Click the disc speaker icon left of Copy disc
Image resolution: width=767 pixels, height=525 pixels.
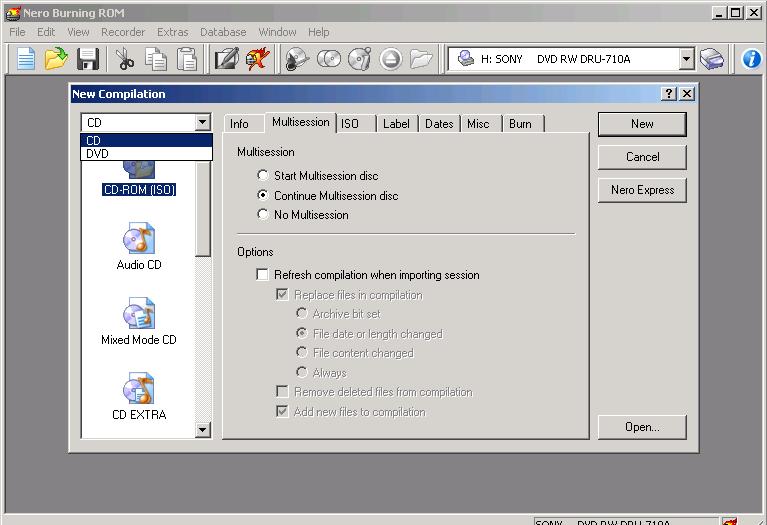pyautogui.click(x=297, y=59)
